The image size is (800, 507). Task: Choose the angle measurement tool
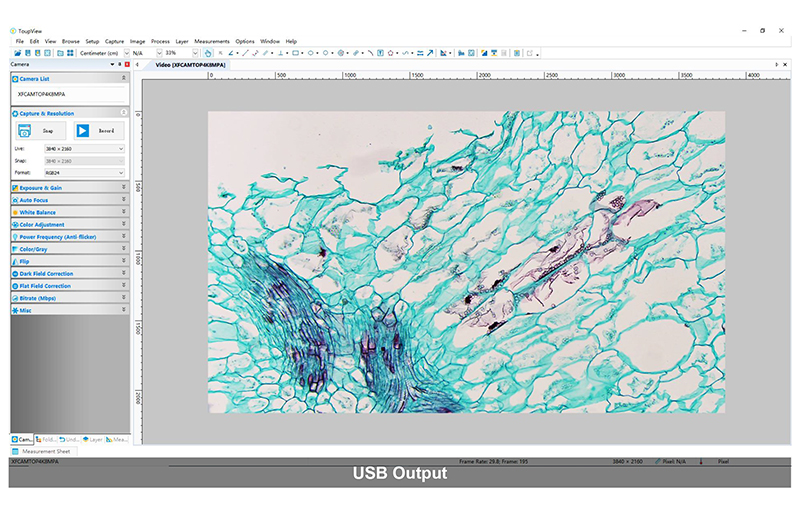(231, 53)
